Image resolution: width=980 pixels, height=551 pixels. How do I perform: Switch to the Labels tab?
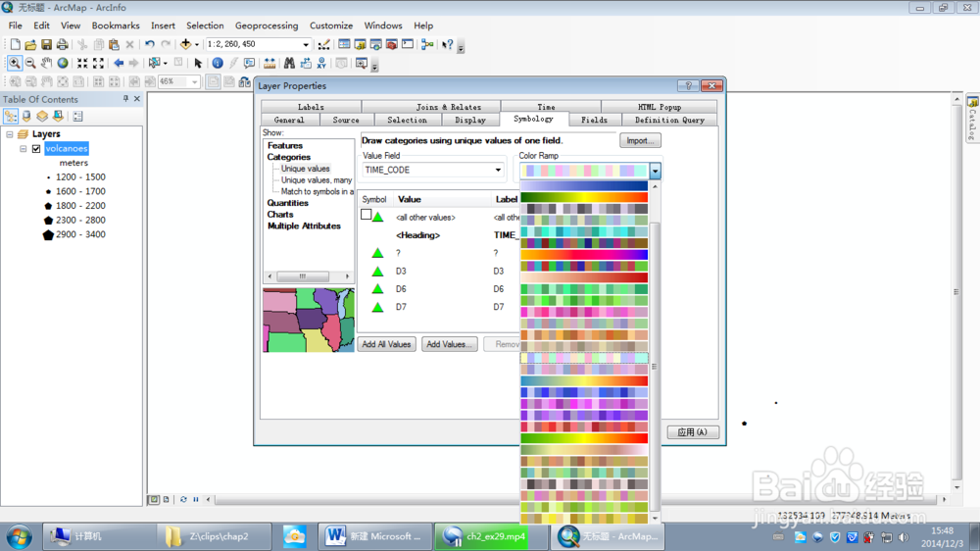[x=311, y=107]
